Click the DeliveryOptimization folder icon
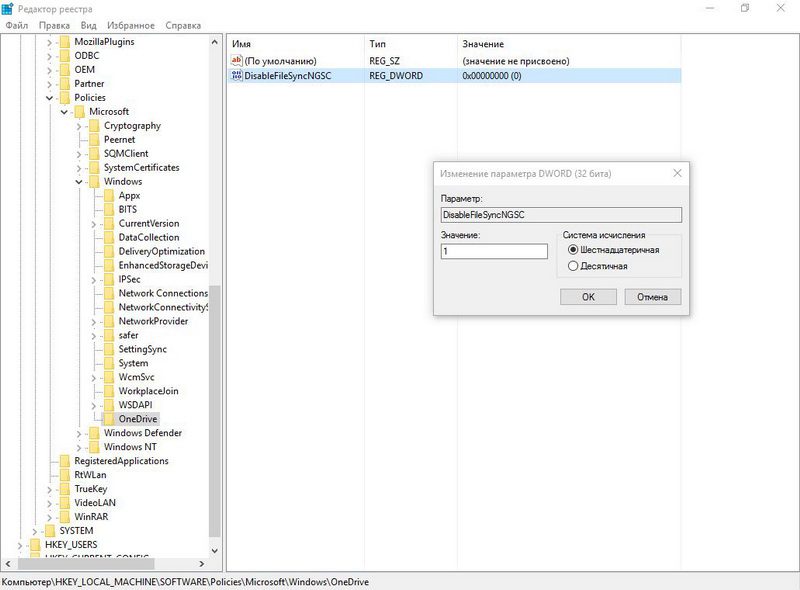The image size is (800, 590). click(109, 251)
